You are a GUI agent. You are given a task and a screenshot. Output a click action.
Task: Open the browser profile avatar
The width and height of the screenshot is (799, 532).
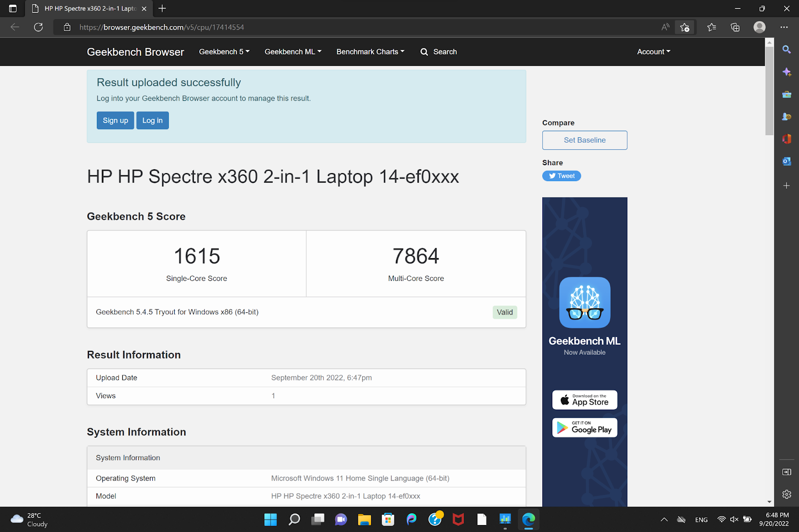(760, 27)
